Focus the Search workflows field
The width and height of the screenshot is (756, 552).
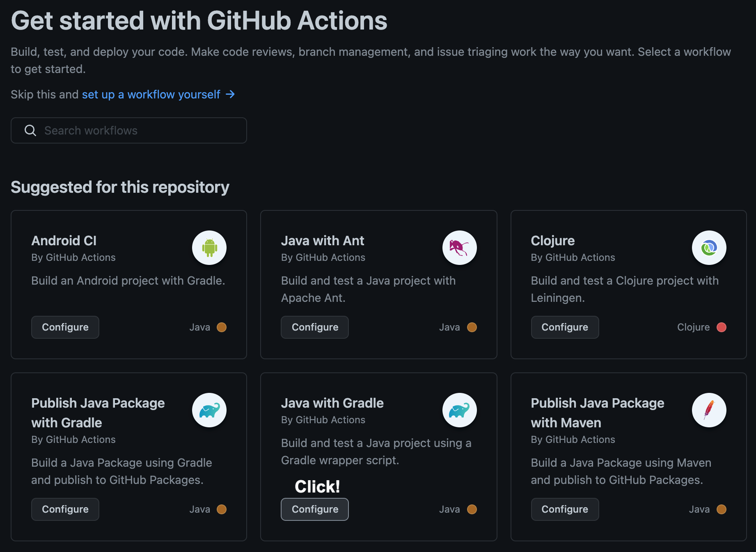click(x=129, y=130)
